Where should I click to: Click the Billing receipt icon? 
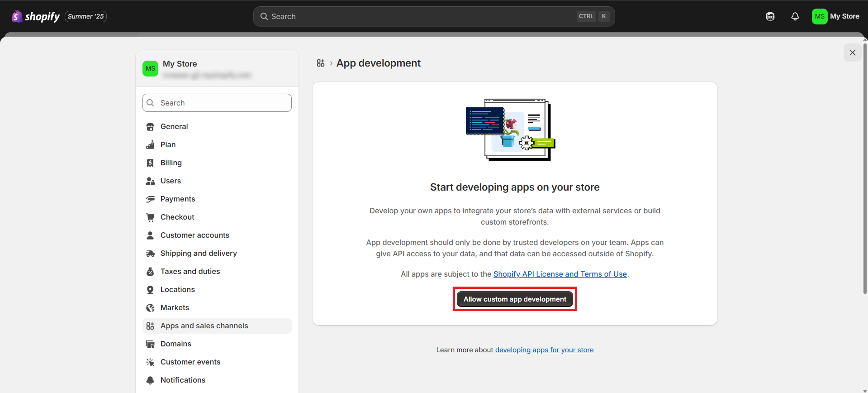coord(150,163)
